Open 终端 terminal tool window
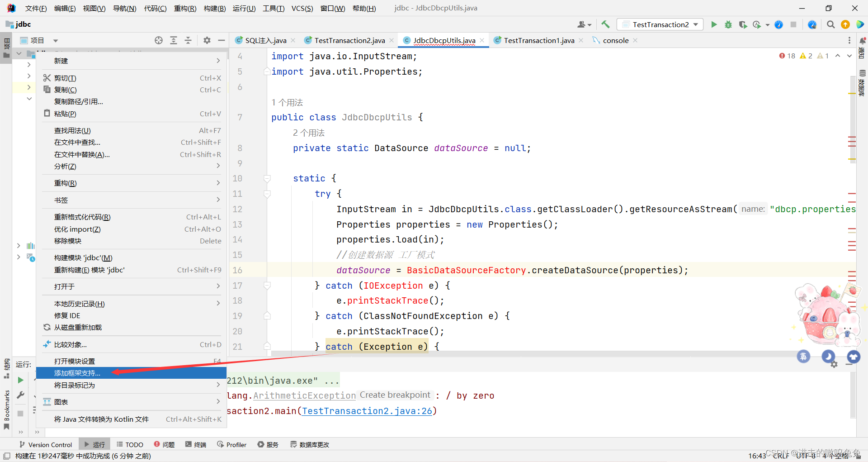This screenshot has width=868, height=462. click(195, 444)
